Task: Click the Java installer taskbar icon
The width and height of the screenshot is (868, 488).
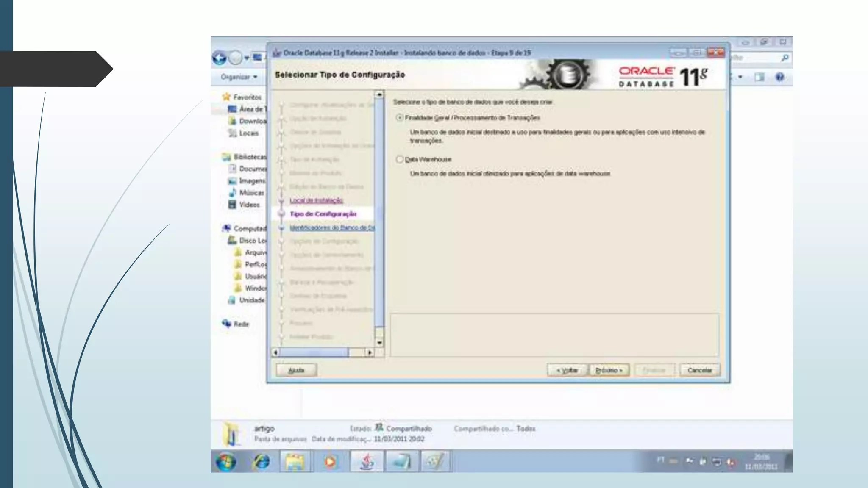Action: tap(367, 461)
